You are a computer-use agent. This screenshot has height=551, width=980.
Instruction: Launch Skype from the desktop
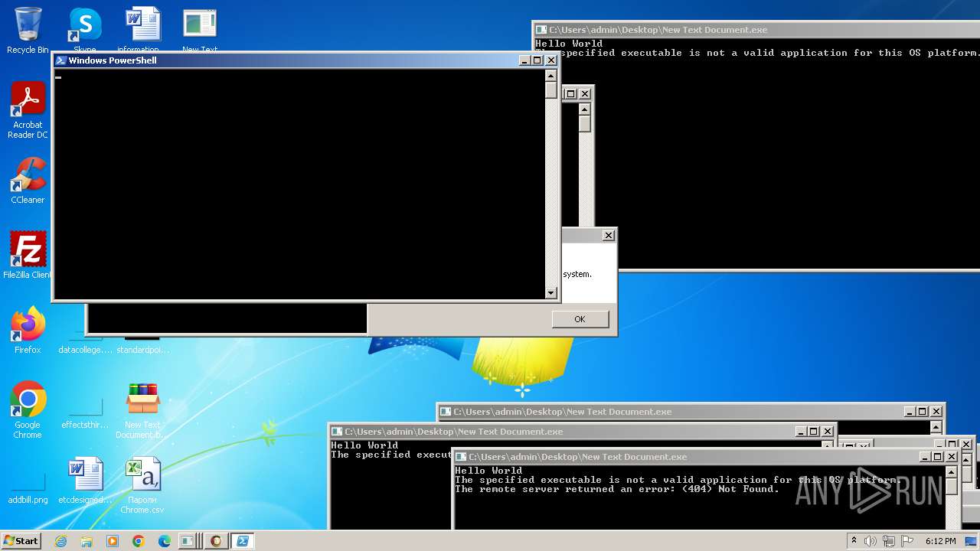(85, 31)
